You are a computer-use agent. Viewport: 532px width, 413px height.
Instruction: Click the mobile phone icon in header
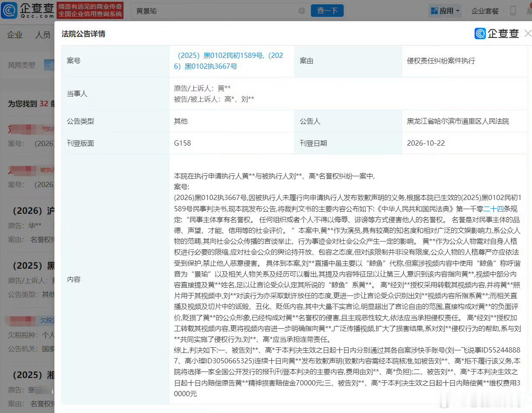click(513, 11)
